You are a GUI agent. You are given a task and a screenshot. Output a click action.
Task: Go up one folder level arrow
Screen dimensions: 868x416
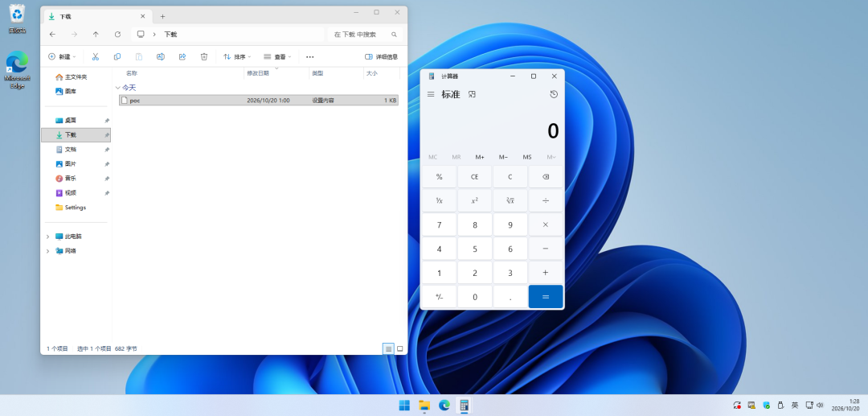pos(96,35)
